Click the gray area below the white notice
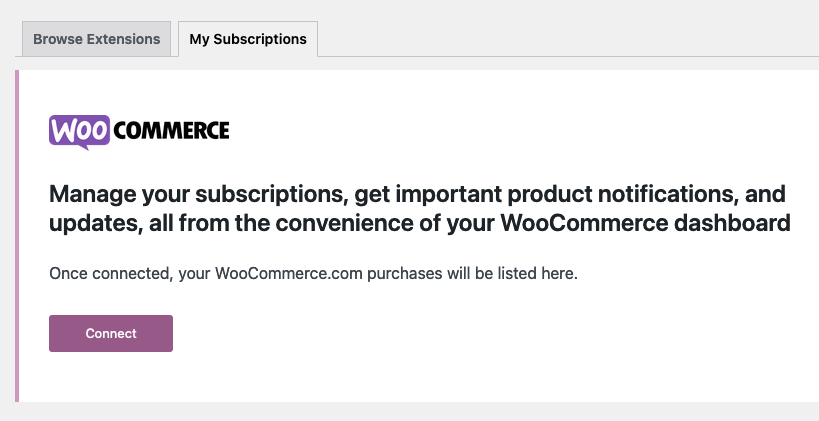Image resolution: width=819 pixels, height=421 pixels. pyautogui.click(x=410, y=412)
